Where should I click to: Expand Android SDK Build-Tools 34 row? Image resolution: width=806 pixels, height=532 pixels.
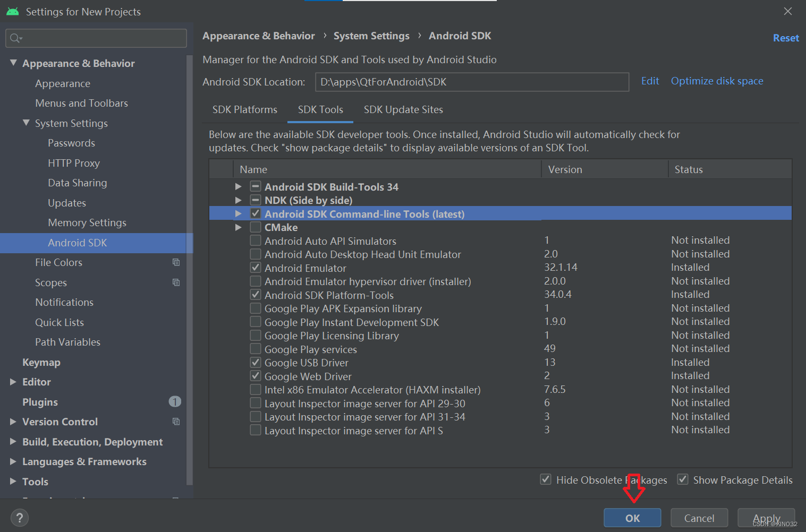coord(239,186)
